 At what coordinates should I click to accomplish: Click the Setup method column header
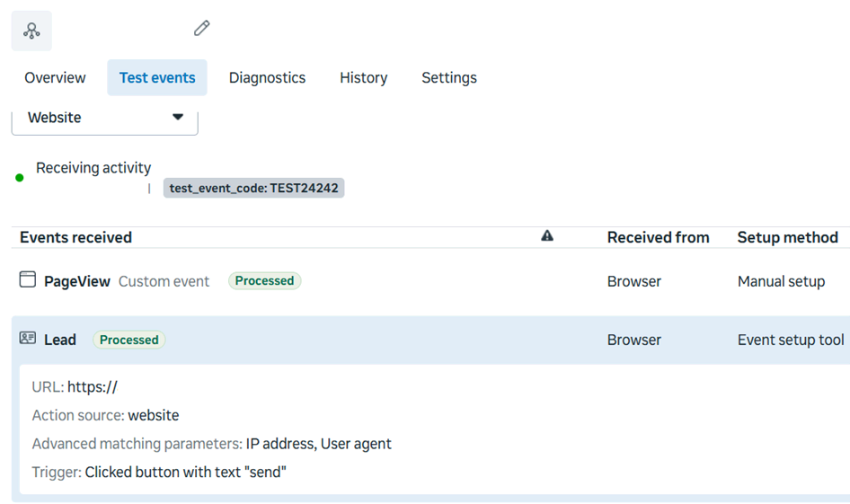click(788, 237)
